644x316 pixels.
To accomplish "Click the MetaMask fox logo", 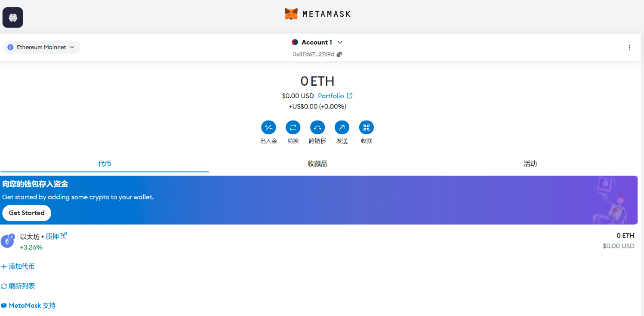I will point(291,14).
